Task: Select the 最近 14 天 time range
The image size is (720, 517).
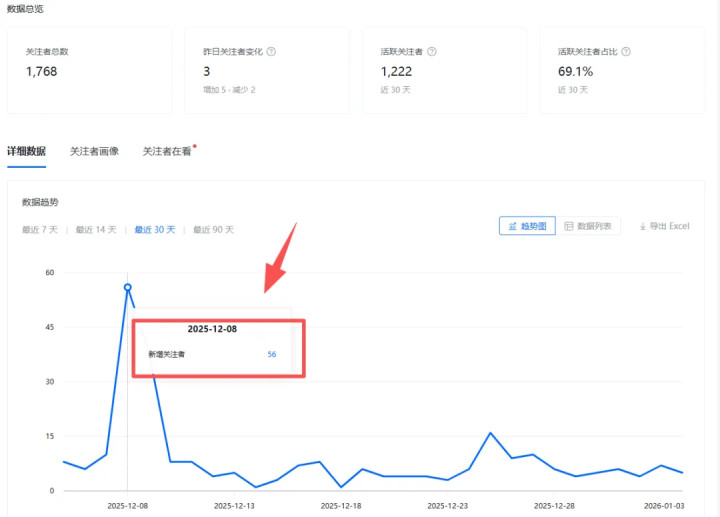Action: 96,230
